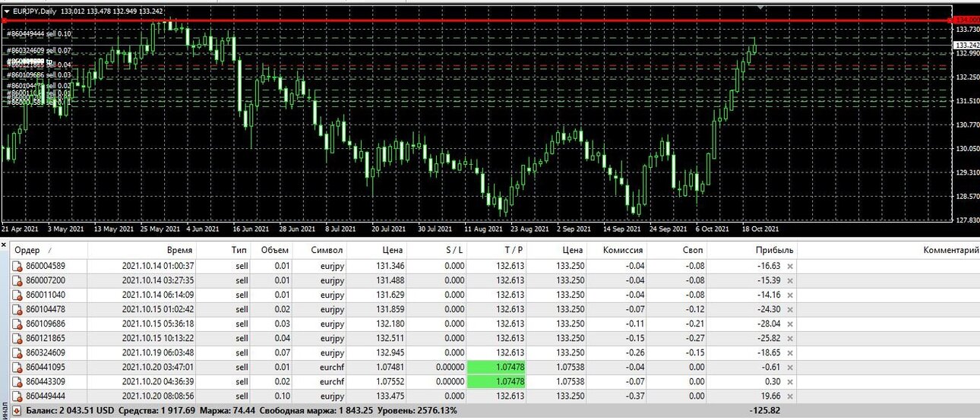980x420 pixels.
Task: Click the order icon beside ticket 860443309
Action: (17, 382)
